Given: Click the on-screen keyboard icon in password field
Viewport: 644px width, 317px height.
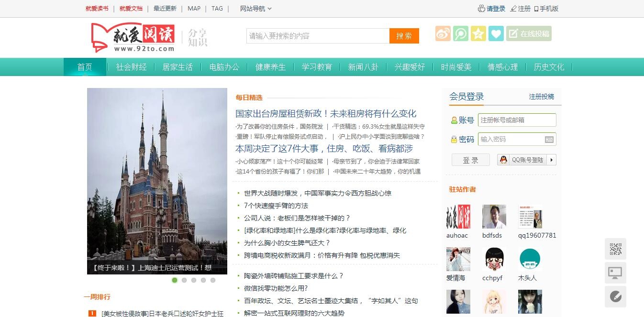Looking at the screenshot, I should point(549,139).
